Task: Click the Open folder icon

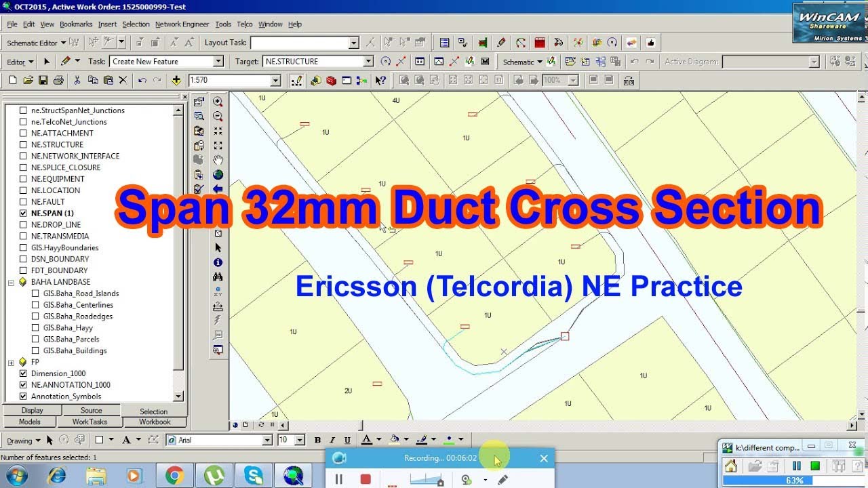Action: tap(28, 80)
